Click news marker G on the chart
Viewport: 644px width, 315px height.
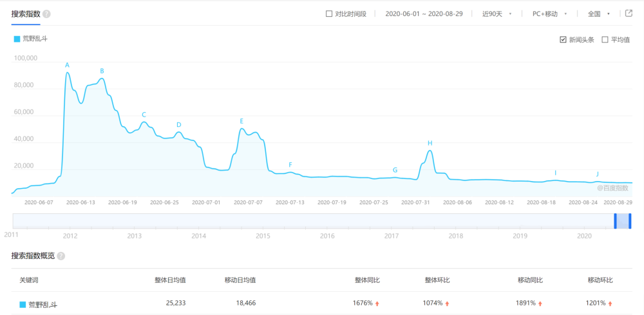[x=395, y=169]
